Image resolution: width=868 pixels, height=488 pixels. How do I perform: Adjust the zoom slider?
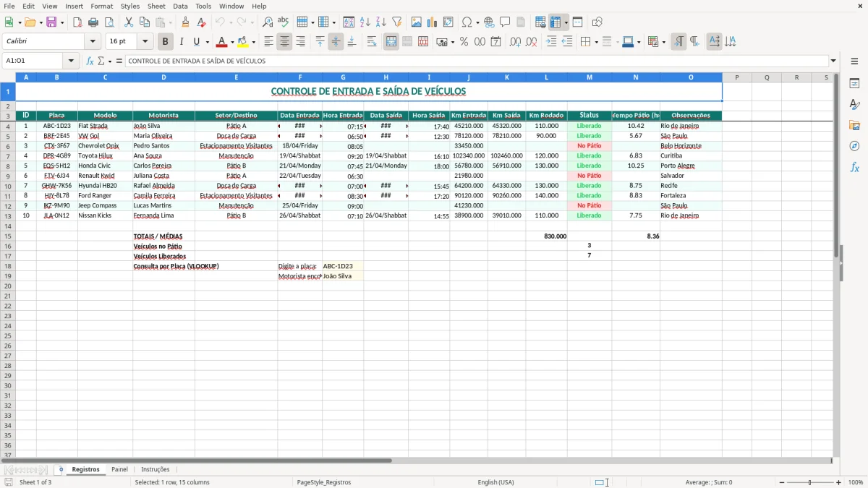pyautogui.click(x=809, y=482)
